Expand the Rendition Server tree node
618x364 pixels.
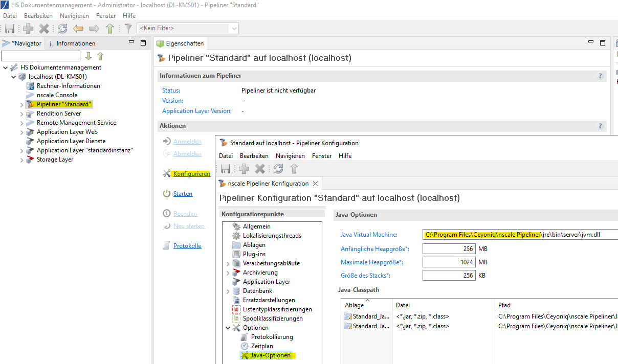click(22, 113)
